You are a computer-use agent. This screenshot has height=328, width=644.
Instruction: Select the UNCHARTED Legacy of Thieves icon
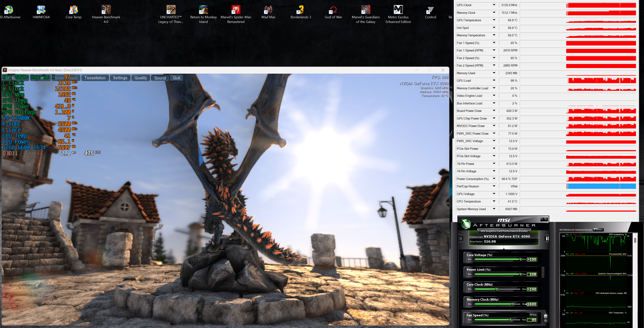[x=171, y=14]
